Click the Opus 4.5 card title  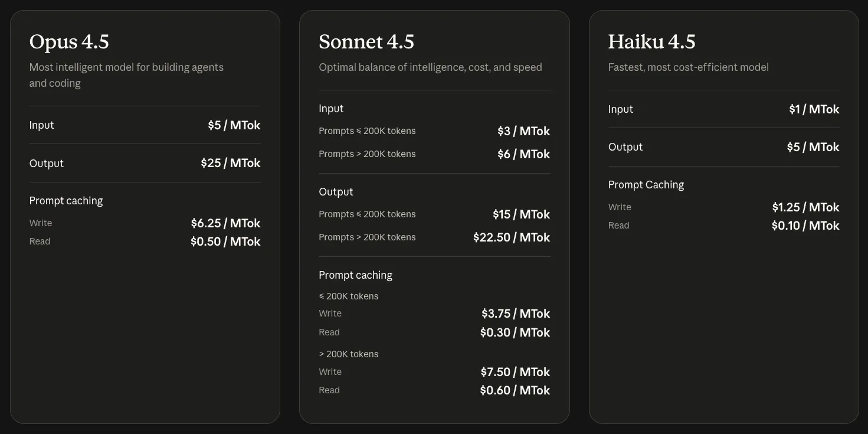click(x=69, y=42)
